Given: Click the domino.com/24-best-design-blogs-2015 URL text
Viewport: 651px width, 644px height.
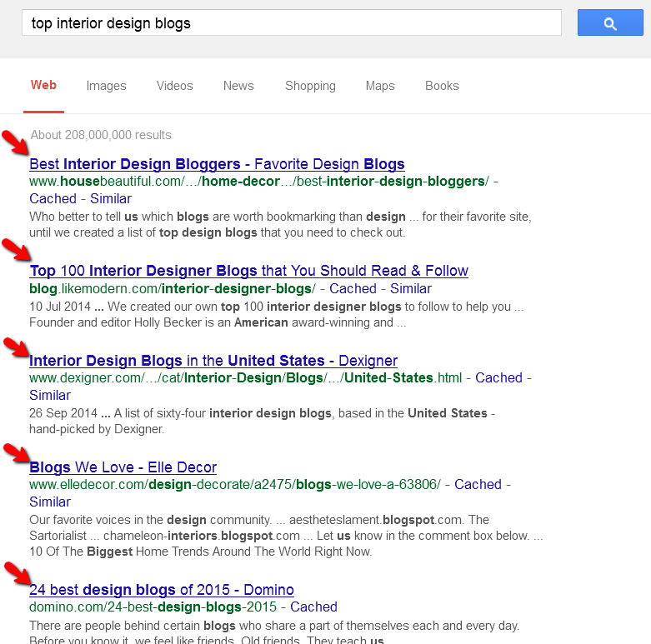Looking at the screenshot, I should pos(153,607).
